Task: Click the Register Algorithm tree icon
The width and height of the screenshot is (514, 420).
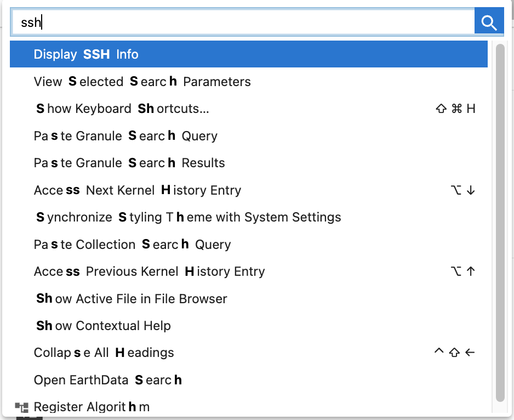Action: click(21, 407)
